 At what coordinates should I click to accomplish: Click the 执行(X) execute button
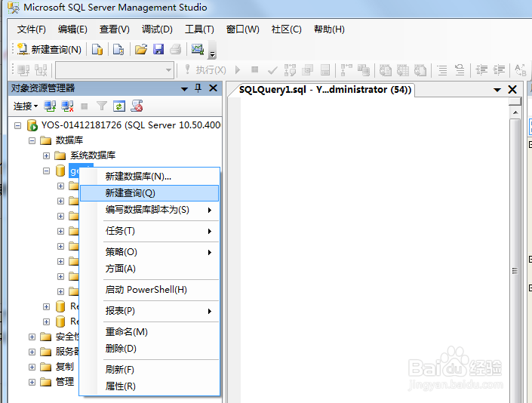[x=205, y=70]
